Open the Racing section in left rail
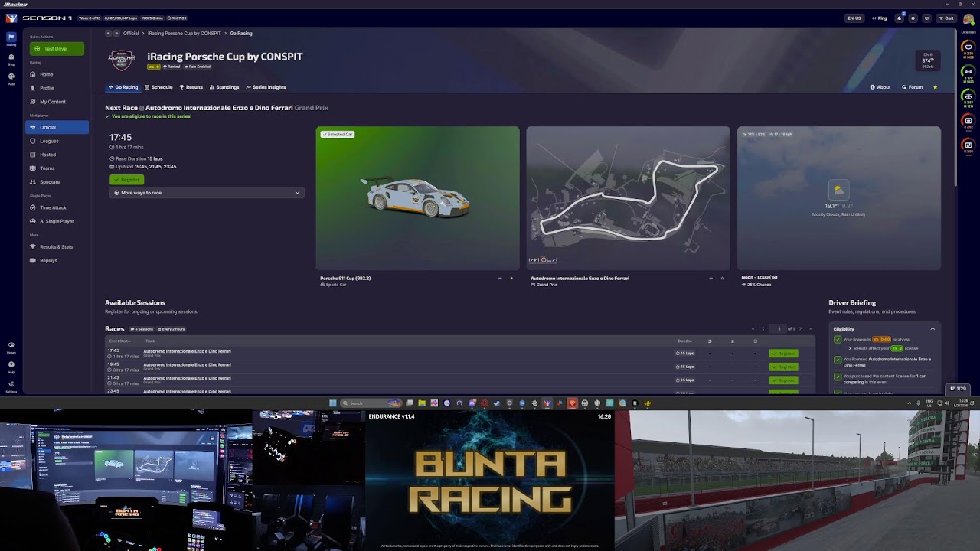Image resolution: width=980 pixels, height=551 pixels. point(11,38)
